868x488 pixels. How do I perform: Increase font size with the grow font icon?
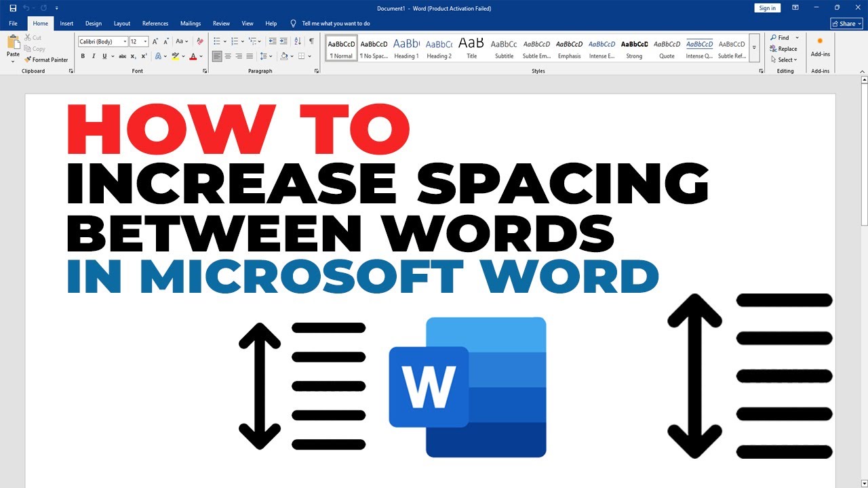coord(155,41)
